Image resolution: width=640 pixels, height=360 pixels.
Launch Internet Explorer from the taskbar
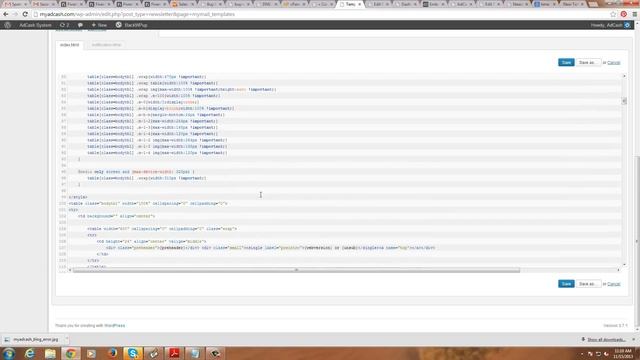(x=29, y=353)
